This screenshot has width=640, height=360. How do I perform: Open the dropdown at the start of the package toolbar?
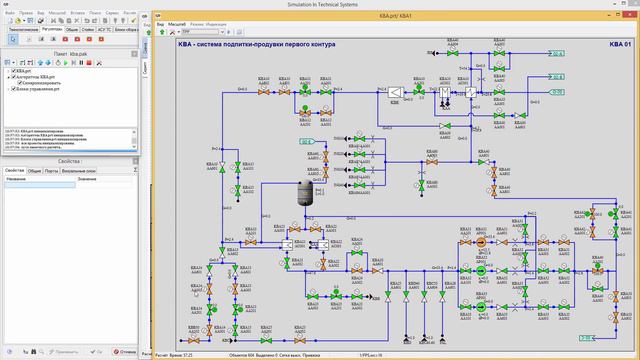pos(13,63)
